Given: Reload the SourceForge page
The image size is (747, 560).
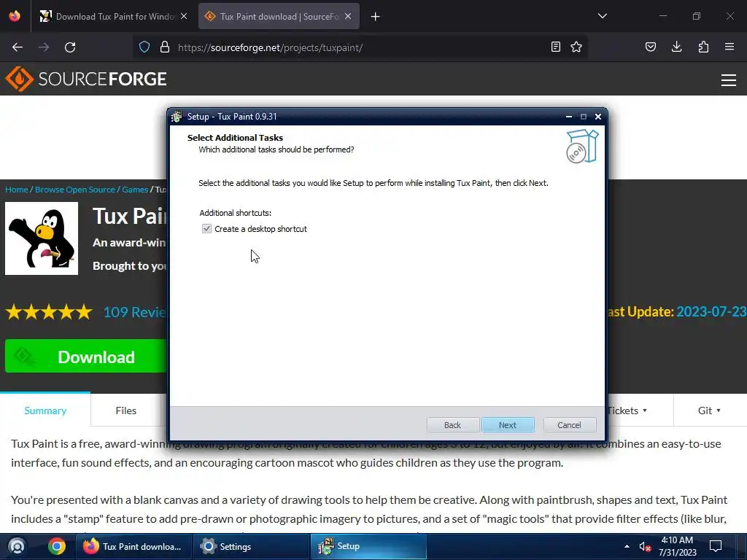Looking at the screenshot, I should point(70,47).
